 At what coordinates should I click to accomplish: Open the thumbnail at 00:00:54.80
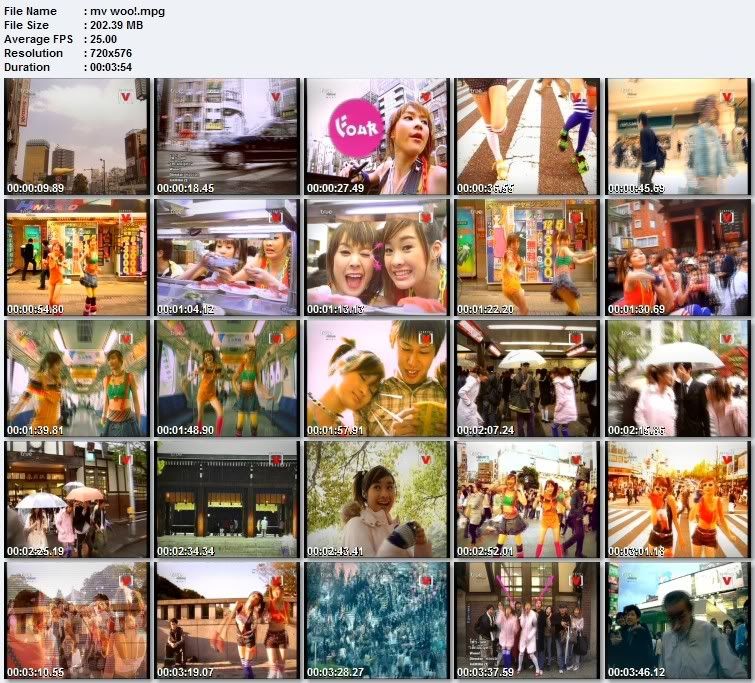pyautogui.click(x=77, y=258)
